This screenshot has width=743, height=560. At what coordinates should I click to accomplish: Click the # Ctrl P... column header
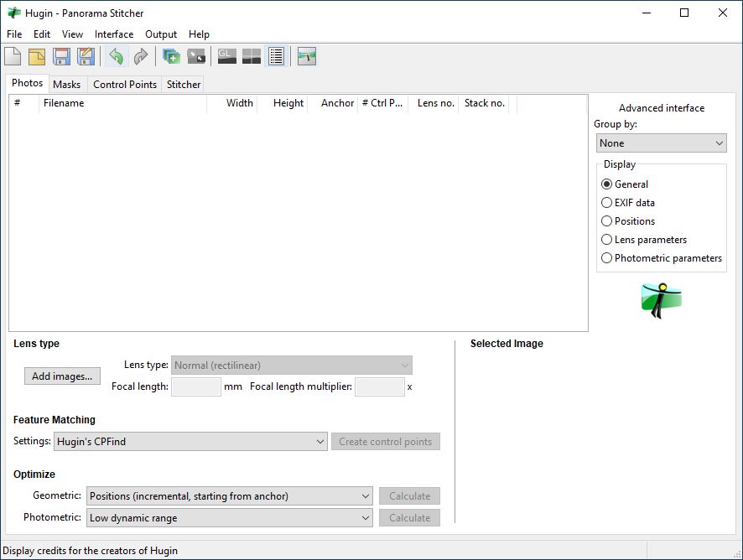click(383, 103)
